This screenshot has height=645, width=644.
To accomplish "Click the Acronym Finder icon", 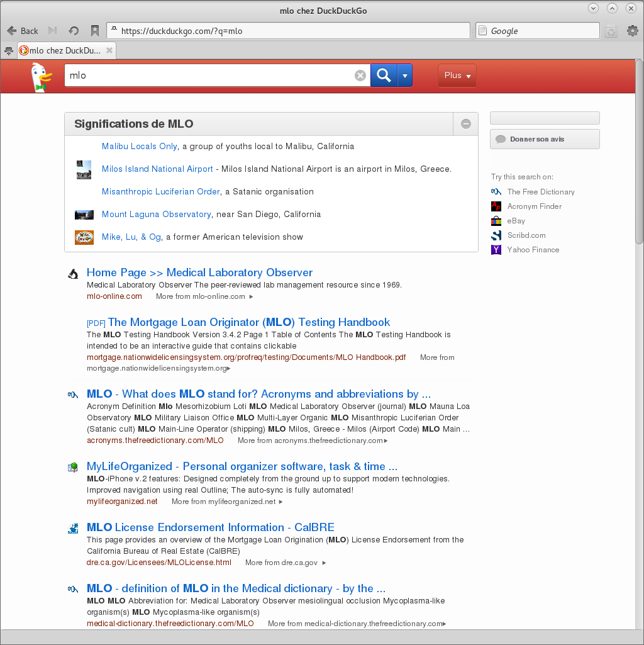I will tap(496, 206).
